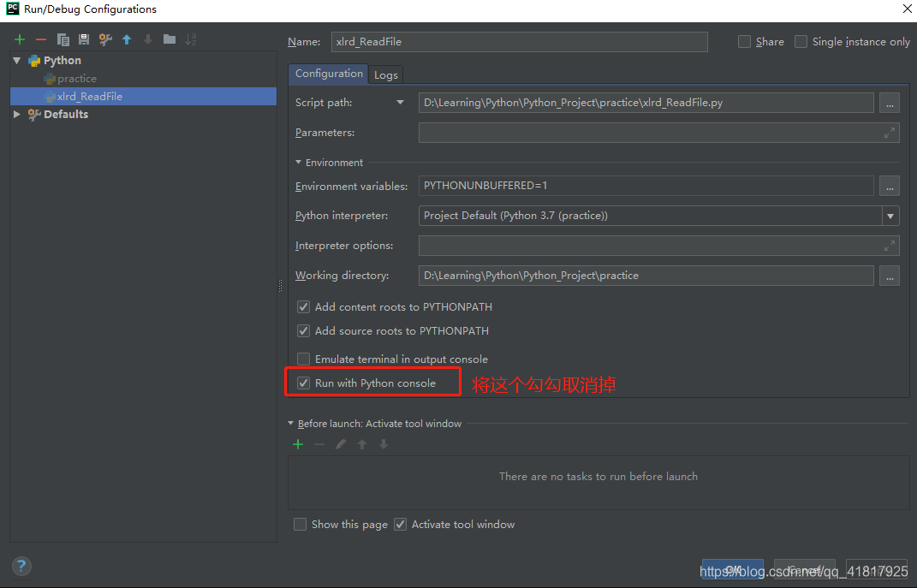Collapse the Environment section
The image size is (917, 588).
tap(298, 162)
